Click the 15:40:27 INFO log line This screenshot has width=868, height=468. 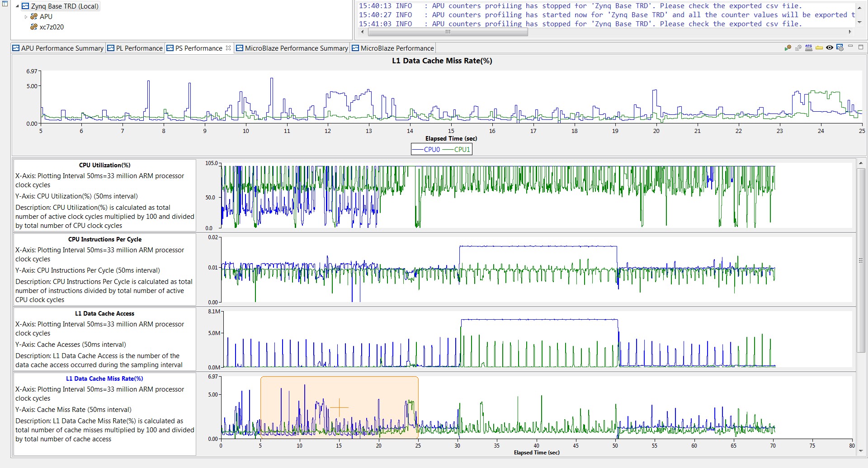click(x=607, y=15)
